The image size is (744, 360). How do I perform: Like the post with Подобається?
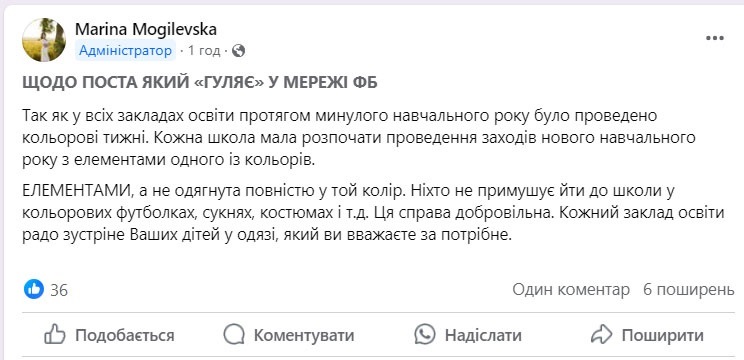109,335
